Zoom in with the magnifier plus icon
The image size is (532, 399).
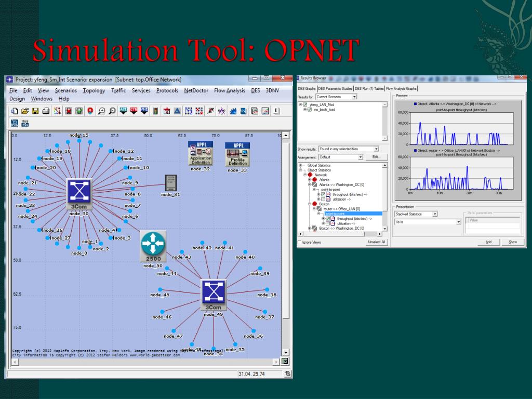point(101,111)
